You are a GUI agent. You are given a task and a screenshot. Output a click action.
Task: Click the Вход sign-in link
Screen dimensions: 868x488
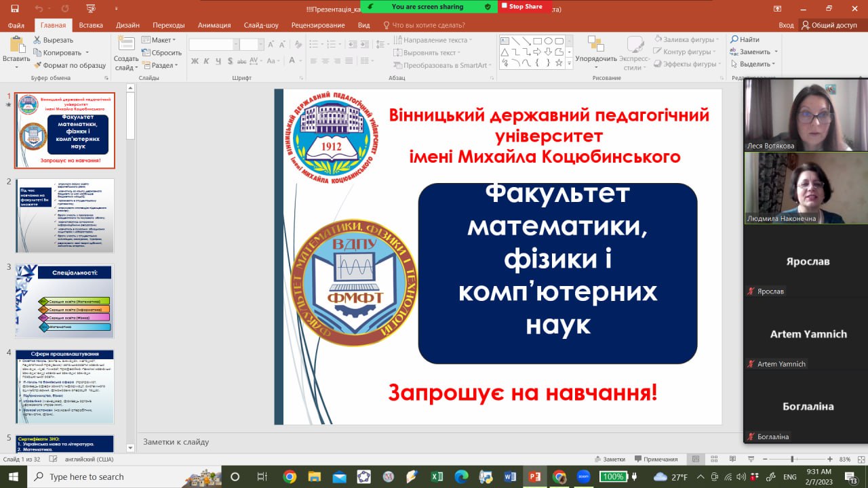point(786,25)
